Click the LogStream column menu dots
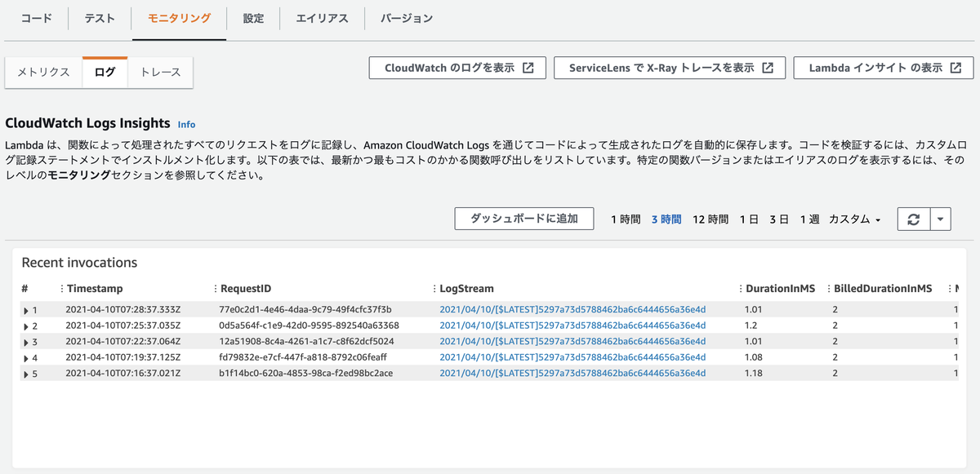 [x=434, y=289]
